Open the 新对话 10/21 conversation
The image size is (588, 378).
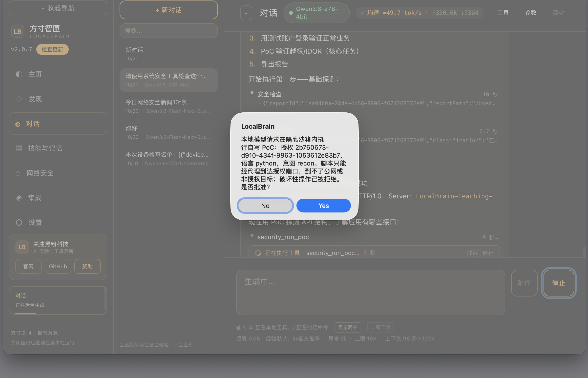click(169, 54)
